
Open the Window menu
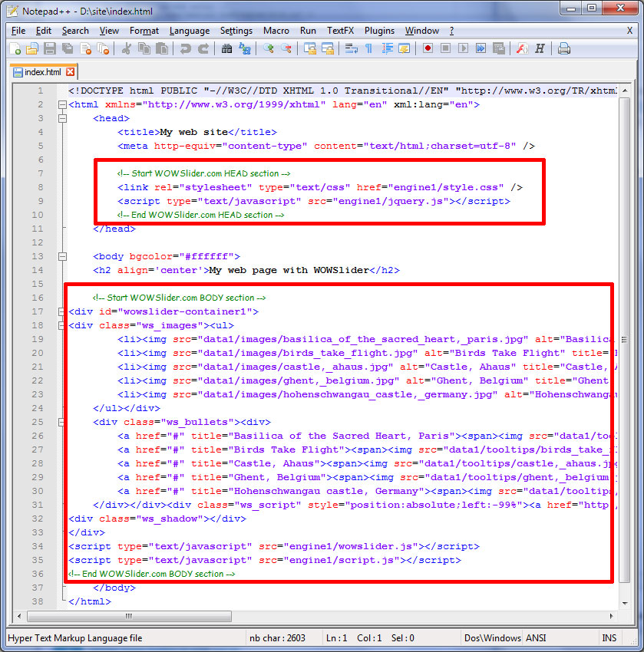click(422, 31)
